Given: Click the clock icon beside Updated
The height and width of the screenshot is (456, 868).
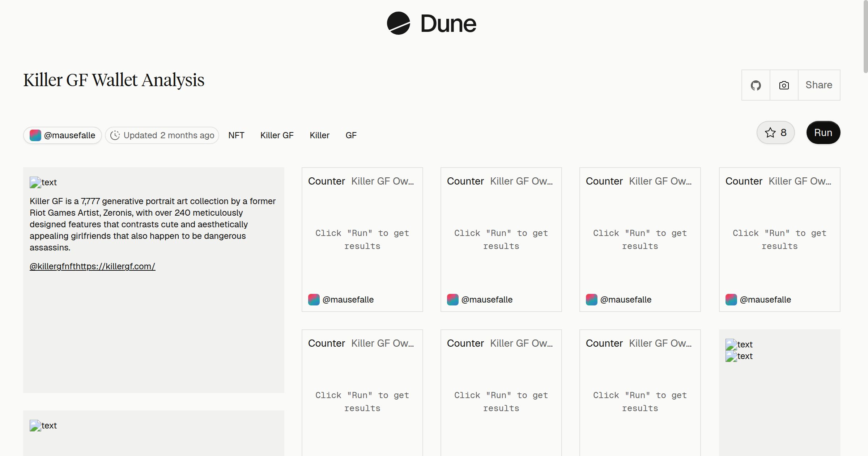Looking at the screenshot, I should pyautogui.click(x=115, y=135).
